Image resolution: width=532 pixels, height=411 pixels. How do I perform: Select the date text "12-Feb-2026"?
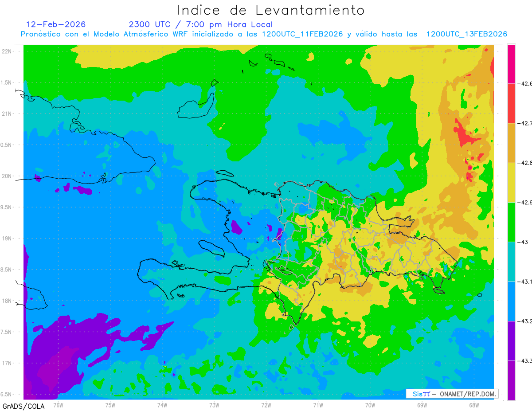[x=56, y=24]
